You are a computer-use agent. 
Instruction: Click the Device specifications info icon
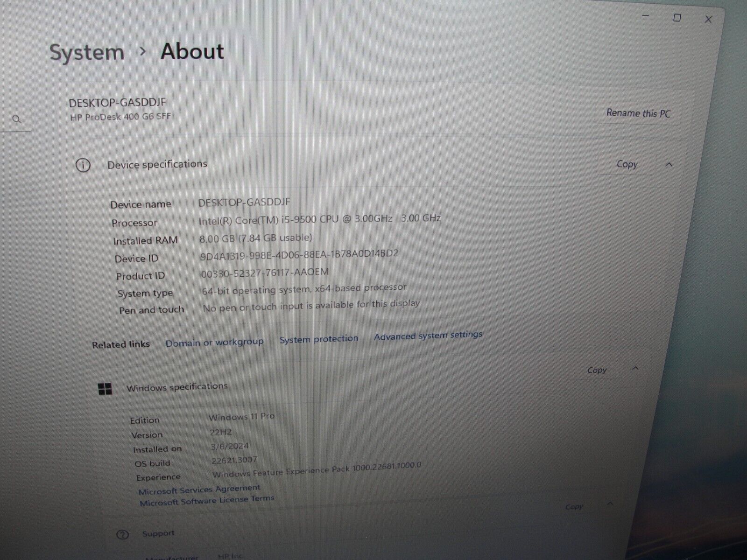(83, 165)
